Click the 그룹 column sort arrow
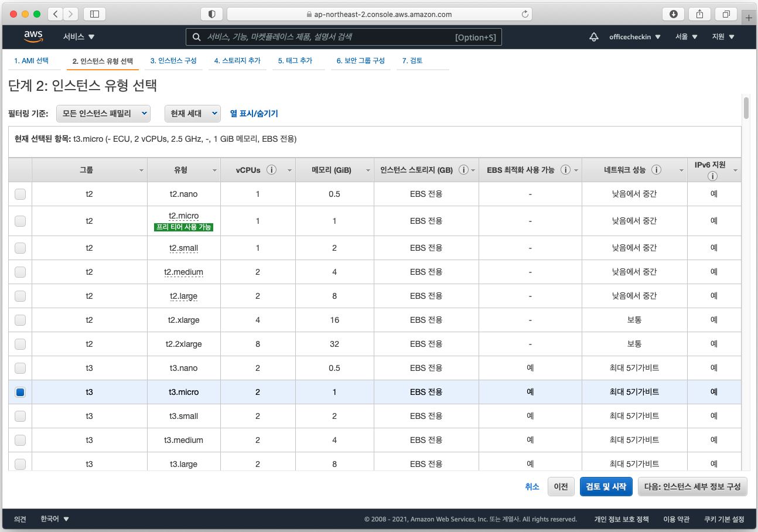 pyautogui.click(x=141, y=170)
